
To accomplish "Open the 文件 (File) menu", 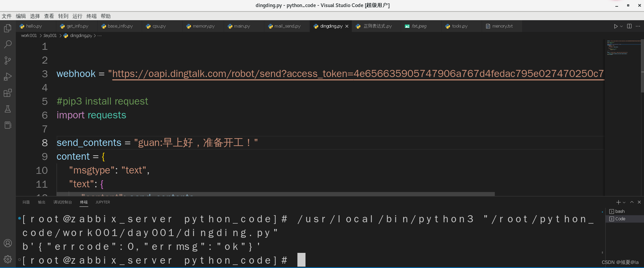I will 7,16.
